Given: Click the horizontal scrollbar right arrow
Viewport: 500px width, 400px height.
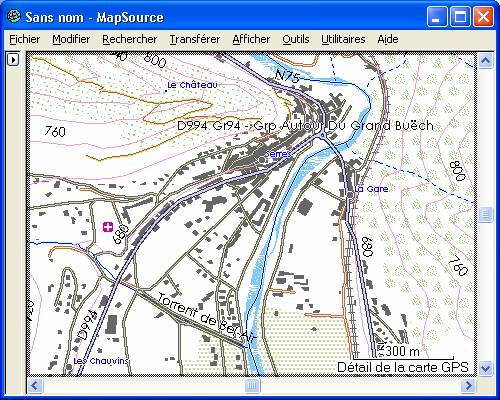Looking at the screenshot, I should tap(469, 386).
